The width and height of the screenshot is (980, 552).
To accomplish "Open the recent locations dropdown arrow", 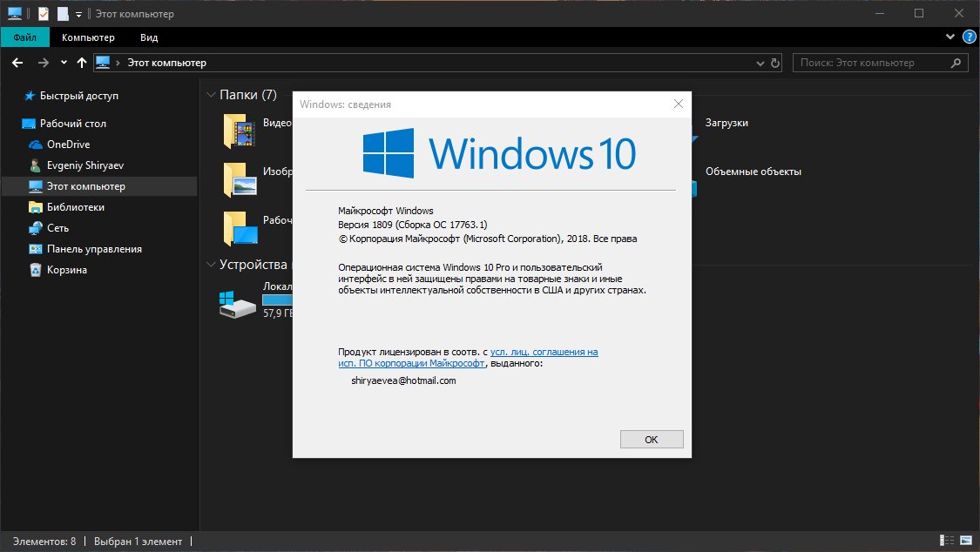I will pos(64,63).
